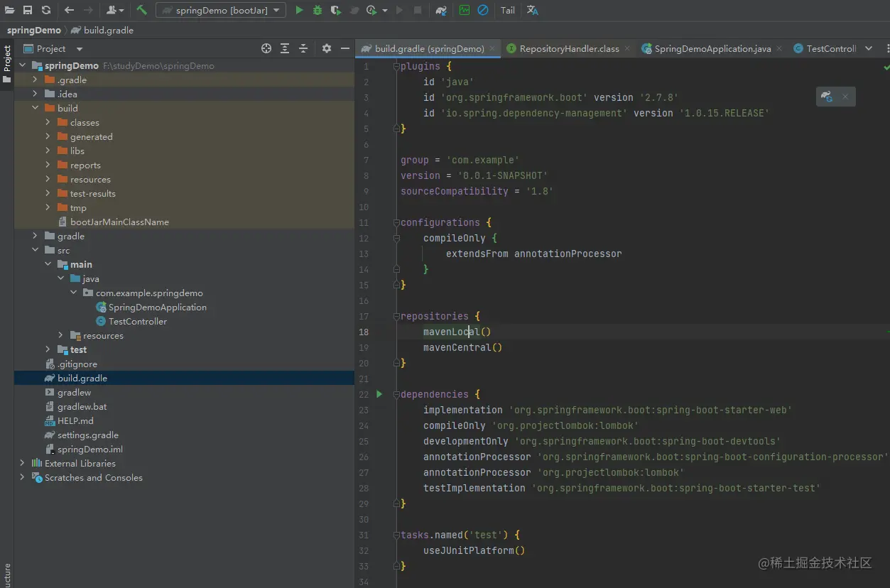This screenshot has height=588, width=890.
Task: Click the Open folder toolbar icon
Action: click(10, 10)
